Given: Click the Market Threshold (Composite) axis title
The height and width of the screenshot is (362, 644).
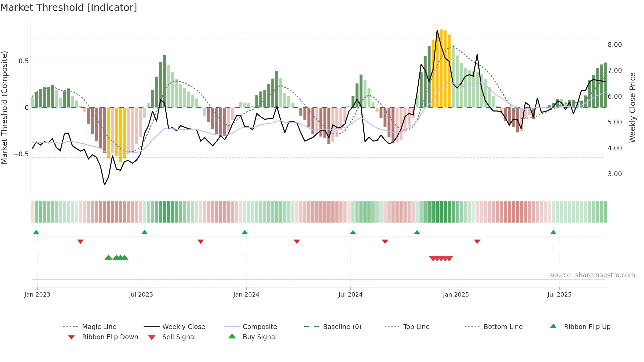Looking at the screenshot, I should coord(4,108).
